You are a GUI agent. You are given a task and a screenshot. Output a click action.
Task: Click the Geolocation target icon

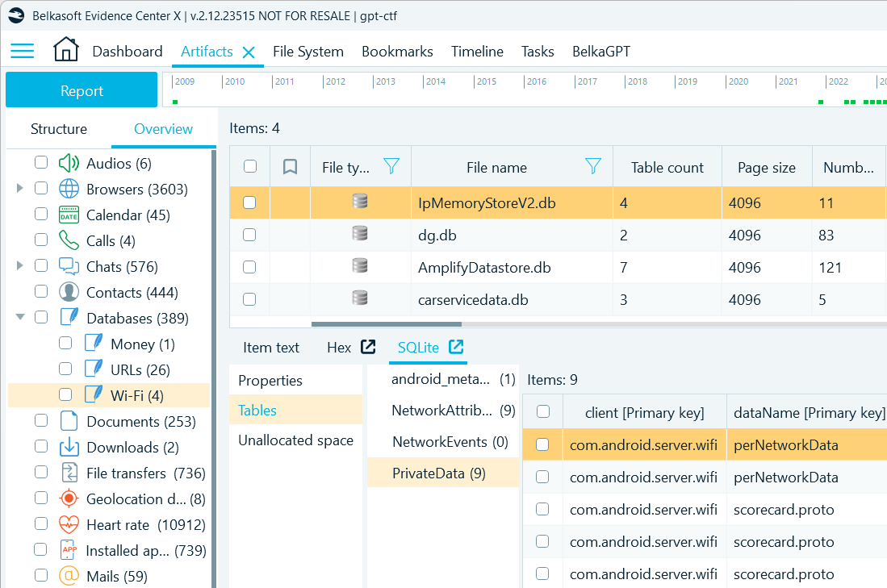click(69, 498)
